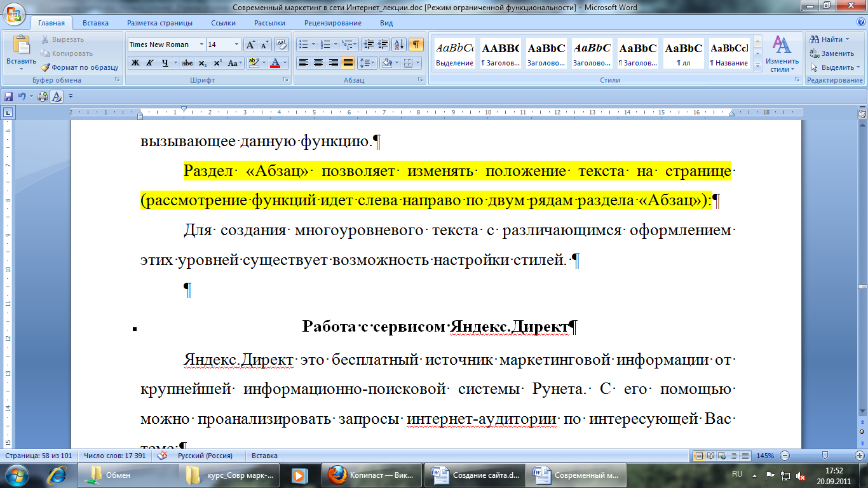Switch to Print Layout view in status bar
The image size is (868, 488).
coord(699,456)
